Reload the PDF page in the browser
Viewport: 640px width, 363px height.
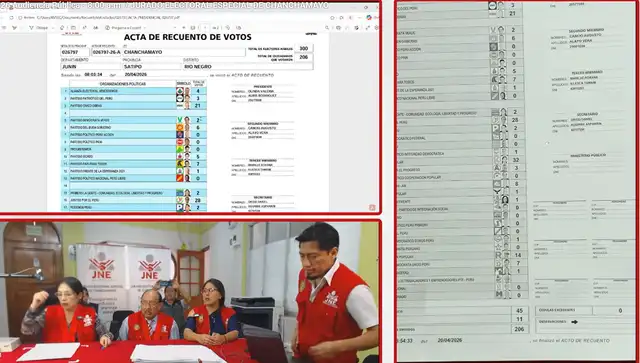pyautogui.click(x=11, y=18)
